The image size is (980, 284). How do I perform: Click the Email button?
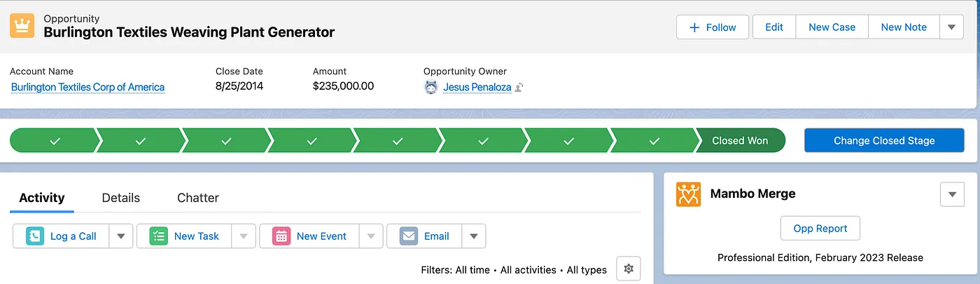424,236
